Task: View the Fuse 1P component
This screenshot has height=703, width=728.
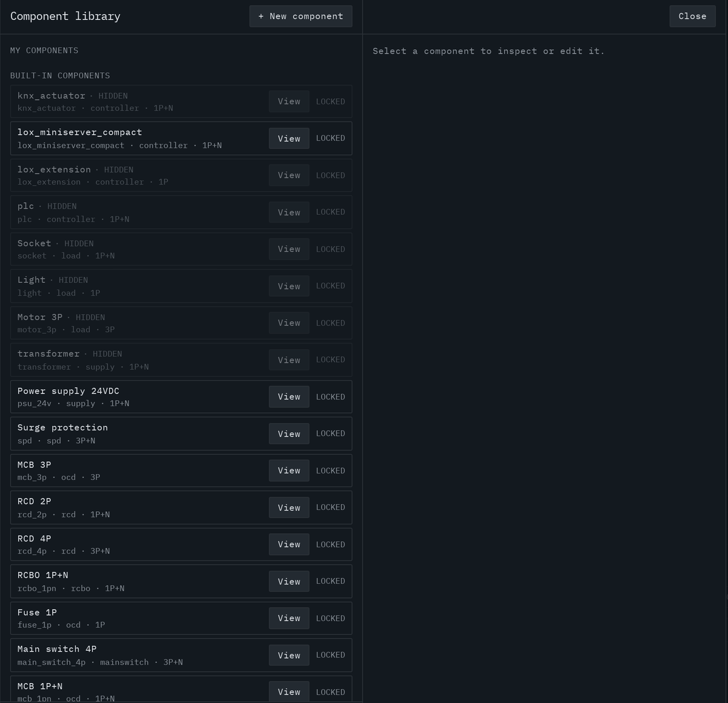Action: point(289,618)
